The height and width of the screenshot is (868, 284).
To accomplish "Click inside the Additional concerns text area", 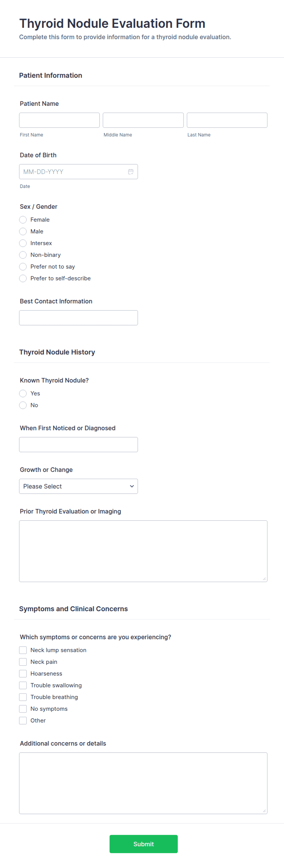I will point(143,782).
